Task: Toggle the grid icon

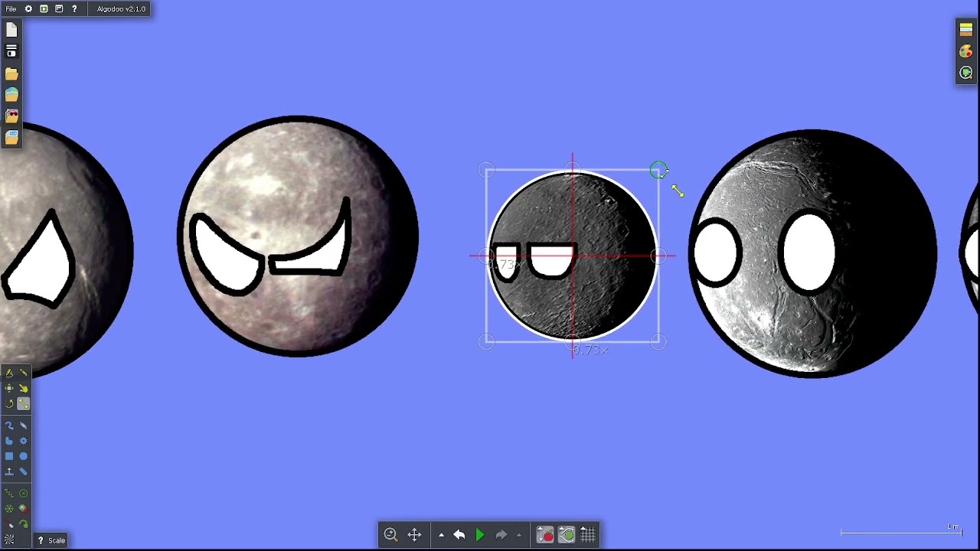Action: pos(588,535)
